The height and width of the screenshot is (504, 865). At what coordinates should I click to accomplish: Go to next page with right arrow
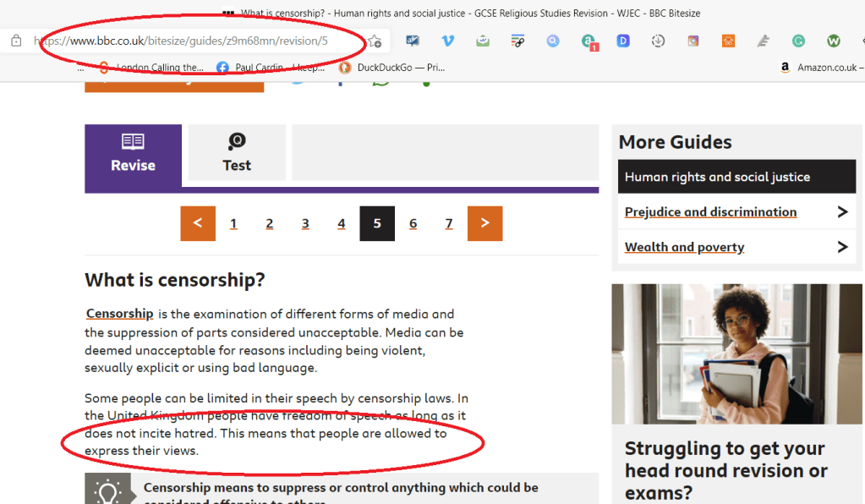(x=485, y=223)
